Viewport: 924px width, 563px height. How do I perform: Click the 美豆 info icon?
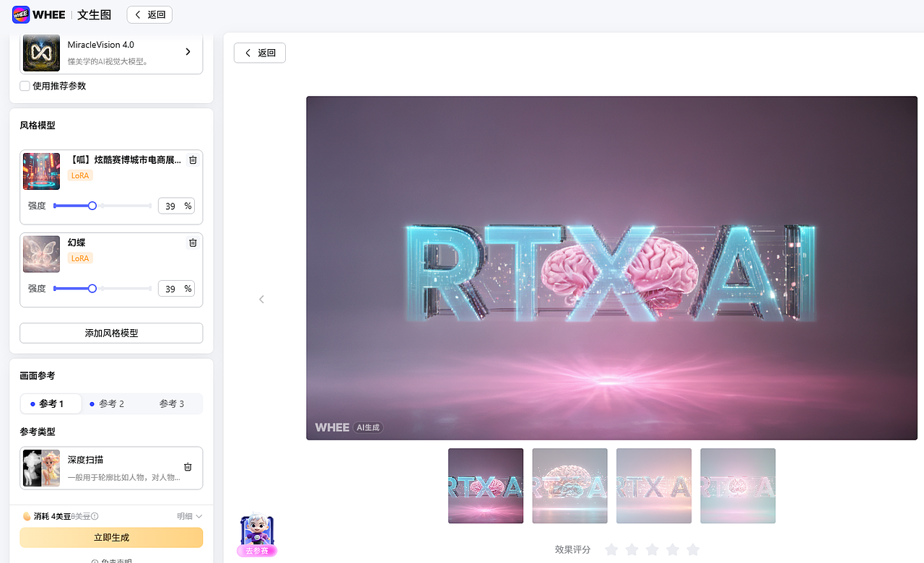pyautogui.click(x=95, y=516)
